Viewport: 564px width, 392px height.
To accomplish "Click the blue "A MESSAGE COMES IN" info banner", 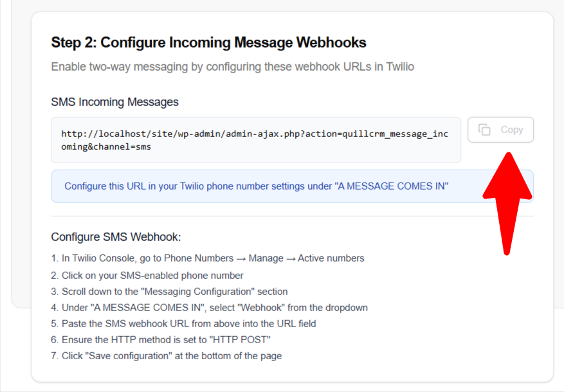I will click(x=256, y=186).
